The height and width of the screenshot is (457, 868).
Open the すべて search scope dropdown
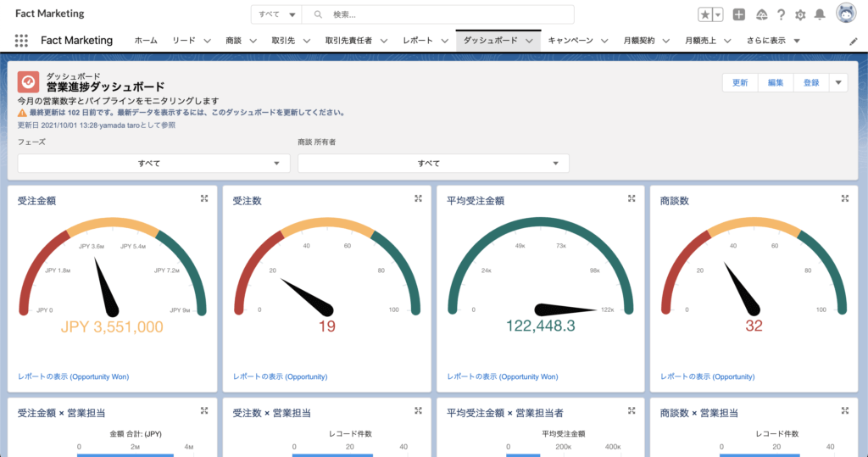click(x=276, y=14)
